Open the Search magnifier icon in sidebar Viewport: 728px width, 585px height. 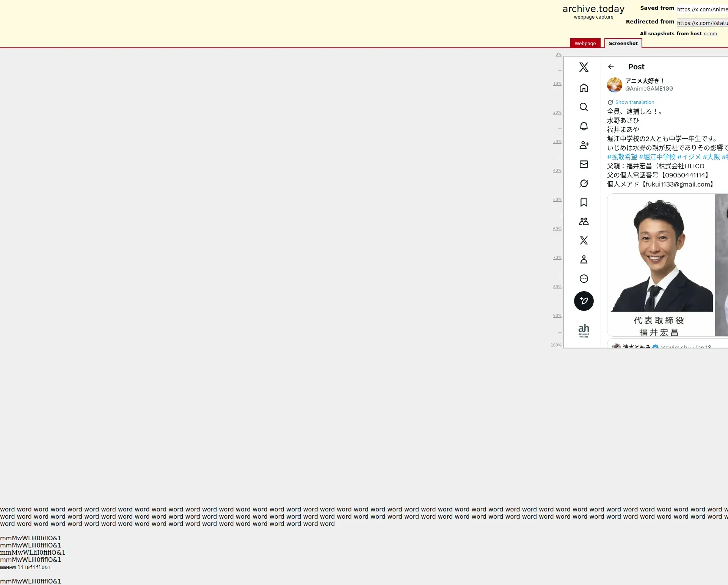point(584,107)
